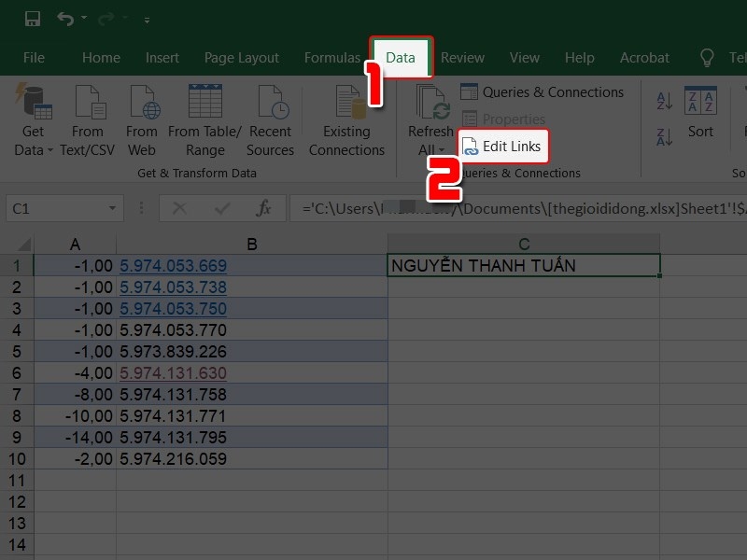This screenshot has width=747, height=560.
Task: Select column C header
Action: click(524, 244)
